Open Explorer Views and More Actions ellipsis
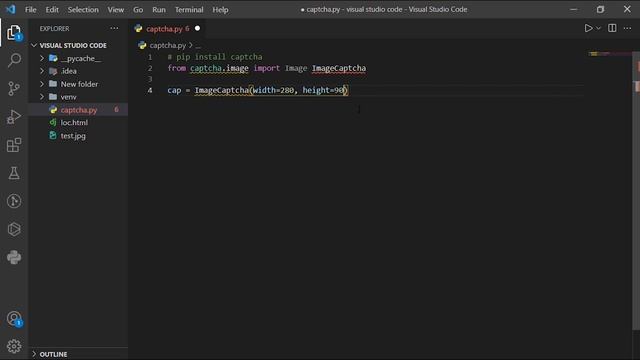The image size is (640, 360). click(x=114, y=28)
